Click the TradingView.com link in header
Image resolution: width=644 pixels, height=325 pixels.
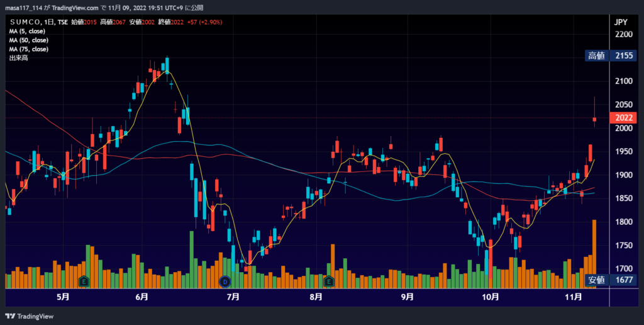[75, 8]
